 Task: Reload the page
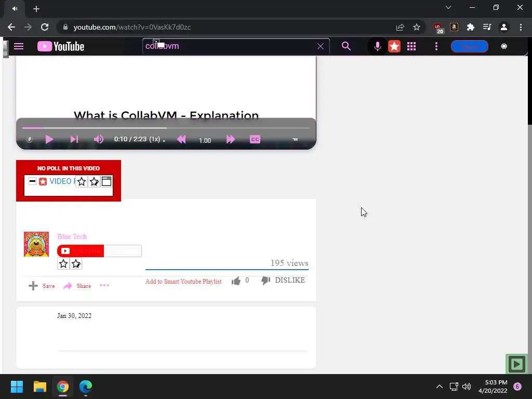pos(45,27)
